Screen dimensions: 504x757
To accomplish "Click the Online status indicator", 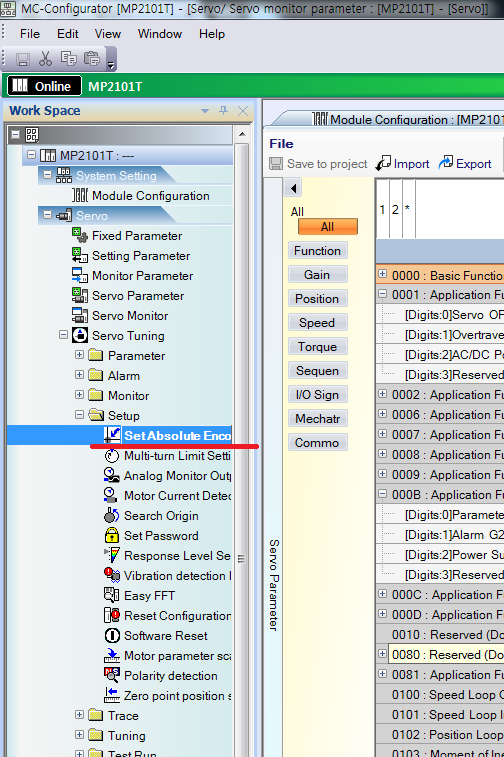I will pyautogui.click(x=44, y=86).
